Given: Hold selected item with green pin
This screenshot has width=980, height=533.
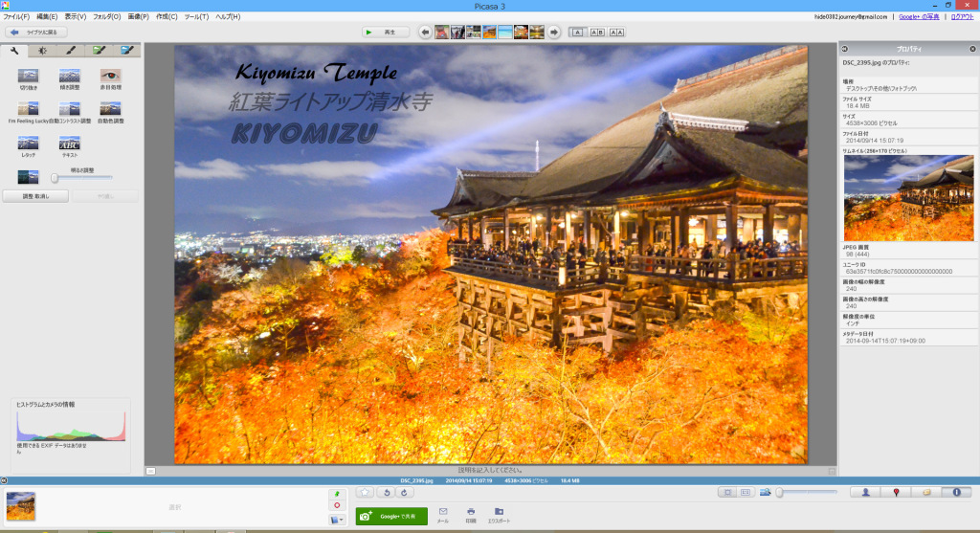Looking at the screenshot, I should tap(337, 495).
